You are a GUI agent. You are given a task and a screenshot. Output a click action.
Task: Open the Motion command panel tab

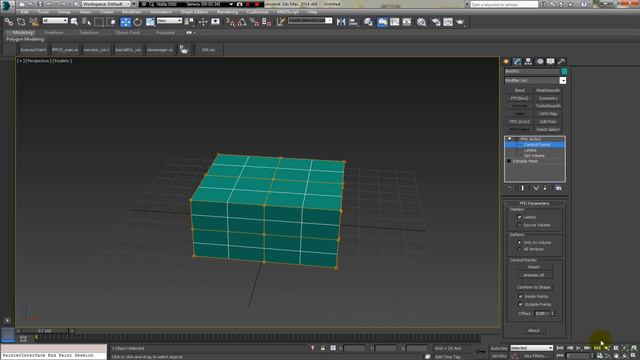click(x=540, y=61)
